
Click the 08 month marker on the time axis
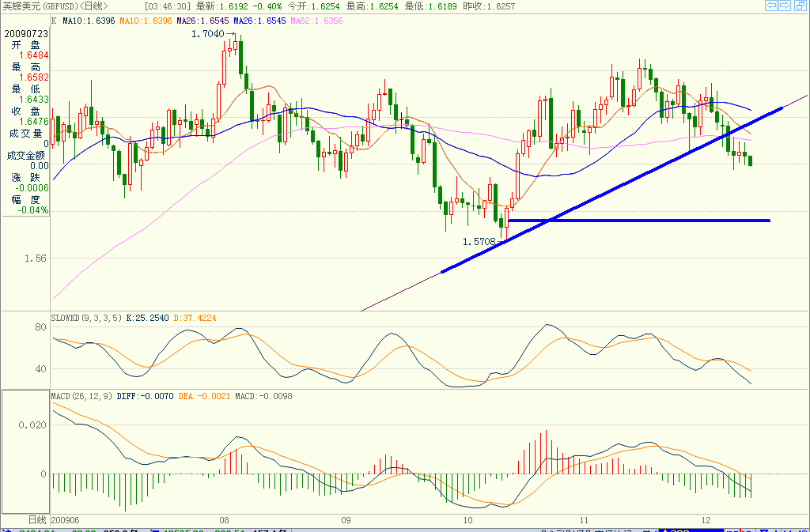click(224, 520)
